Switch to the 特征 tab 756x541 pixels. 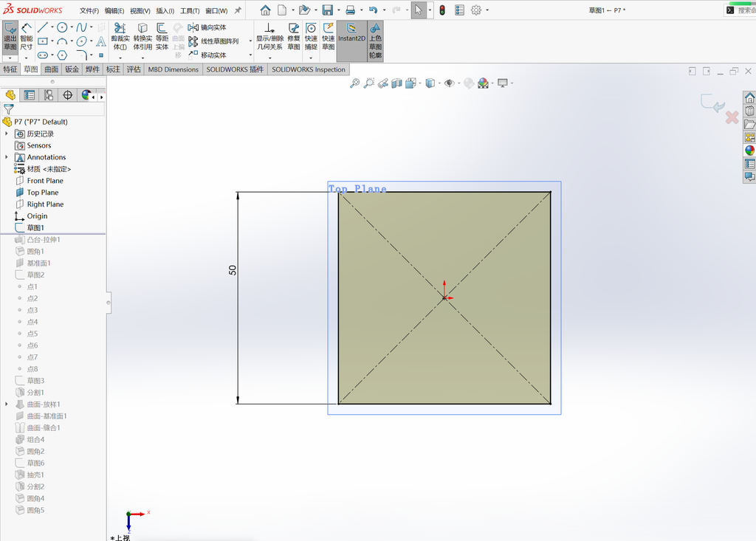10,69
